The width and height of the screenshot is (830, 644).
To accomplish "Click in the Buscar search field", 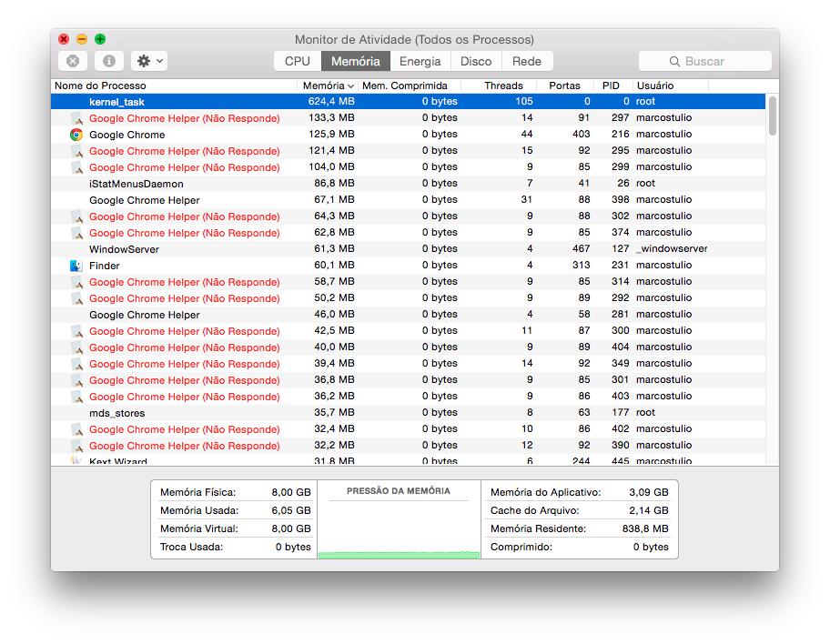I will click(705, 61).
